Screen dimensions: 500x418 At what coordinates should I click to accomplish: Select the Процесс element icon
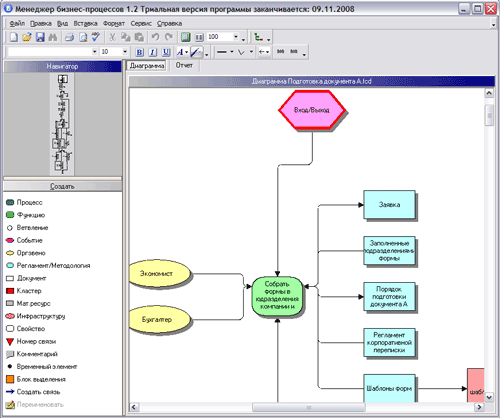pos(10,202)
